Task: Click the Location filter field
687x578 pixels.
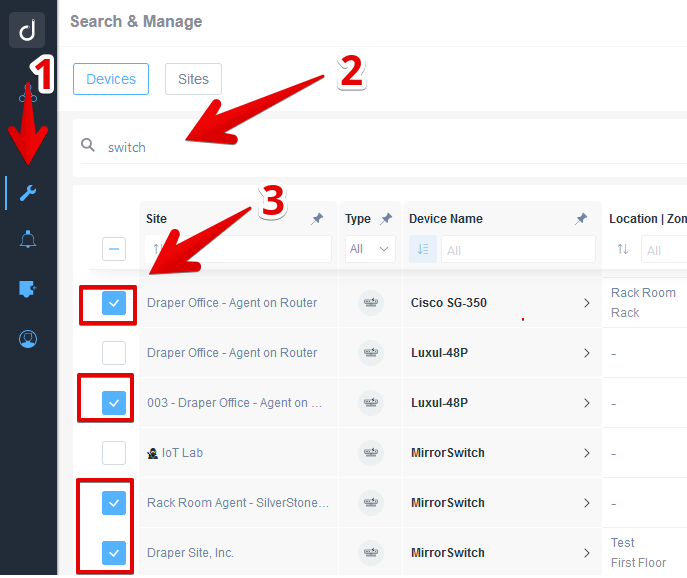Action: tap(664, 249)
